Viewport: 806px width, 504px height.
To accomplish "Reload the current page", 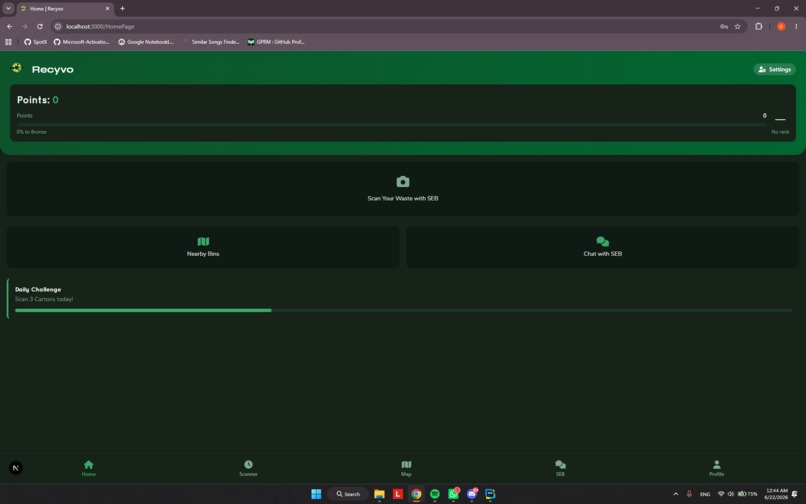I will click(40, 26).
